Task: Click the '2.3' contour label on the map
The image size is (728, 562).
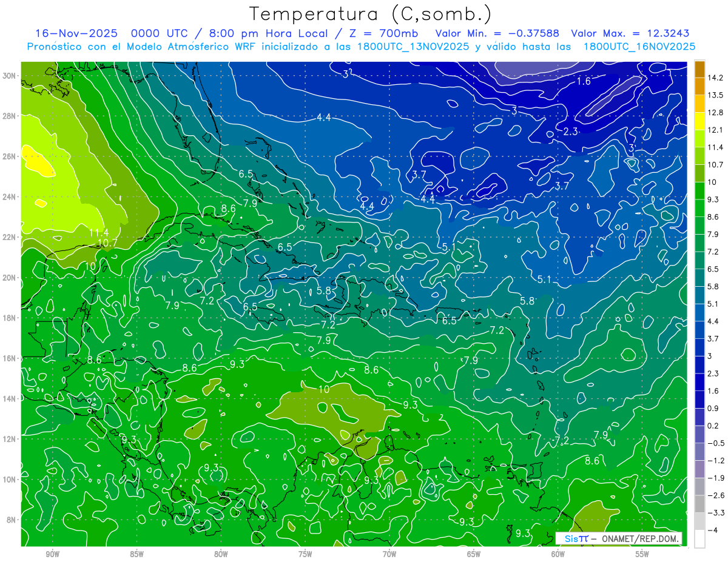Action: [571, 132]
